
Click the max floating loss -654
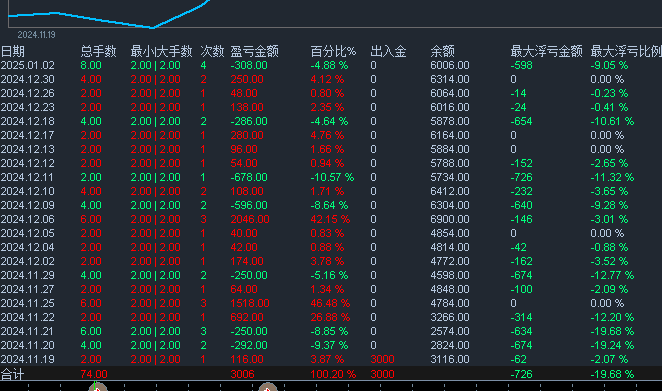point(521,121)
